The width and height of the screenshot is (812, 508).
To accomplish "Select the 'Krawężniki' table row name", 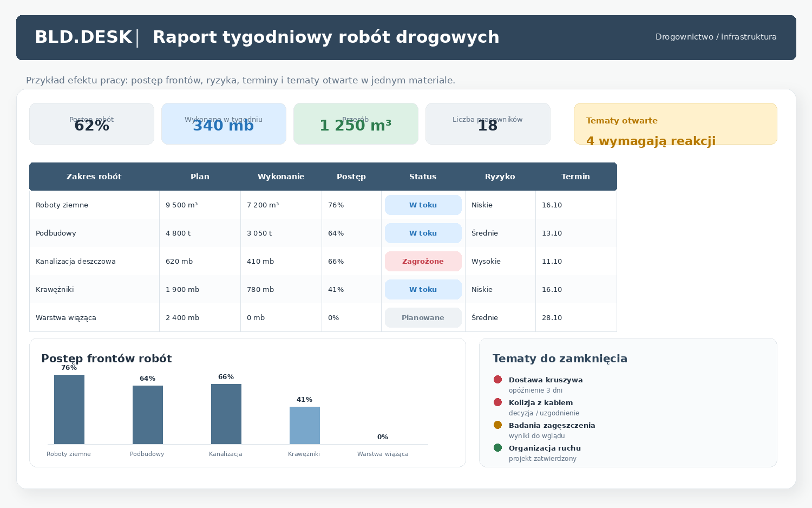I will [x=55, y=290].
